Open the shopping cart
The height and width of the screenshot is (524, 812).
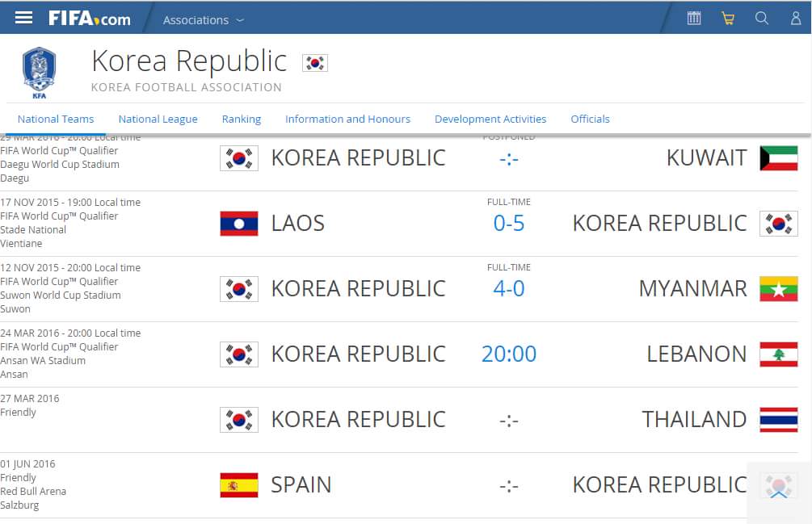[x=728, y=18]
